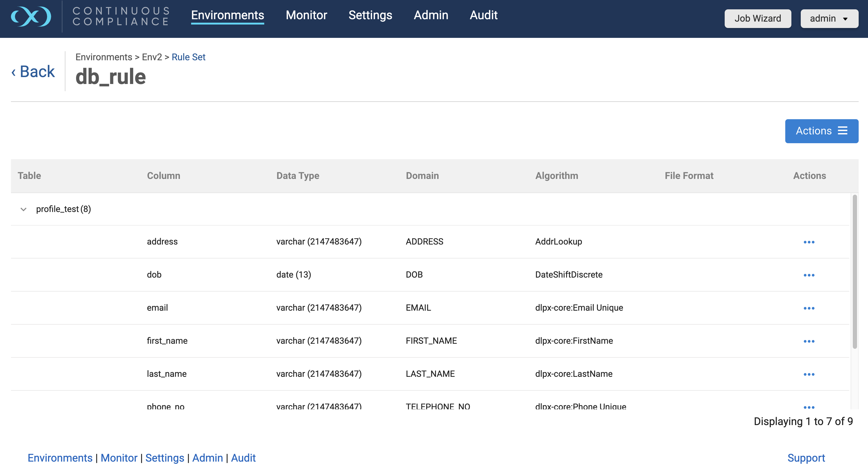
Task: Open the ellipsis menu for address row
Action: click(809, 242)
